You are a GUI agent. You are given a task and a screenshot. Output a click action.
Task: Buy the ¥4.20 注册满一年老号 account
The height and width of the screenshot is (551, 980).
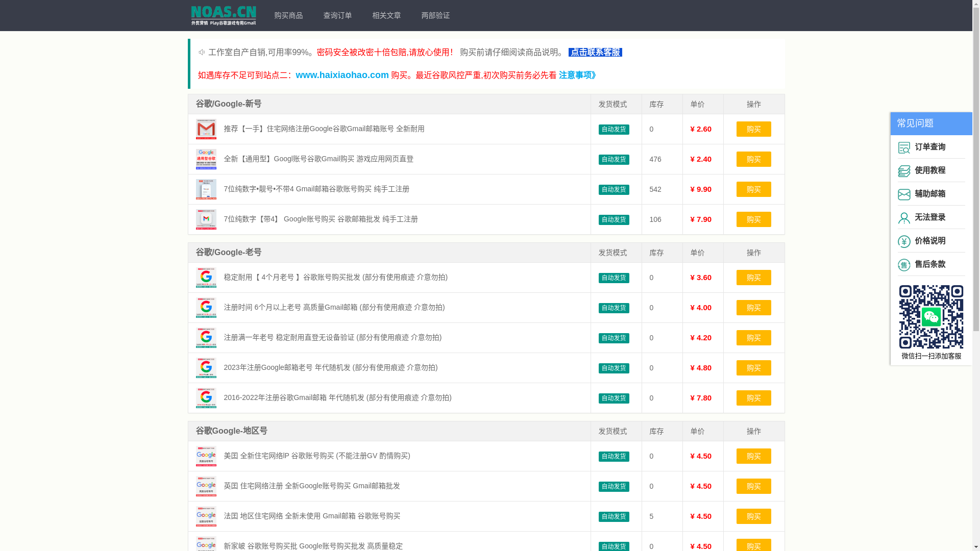(x=753, y=338)
